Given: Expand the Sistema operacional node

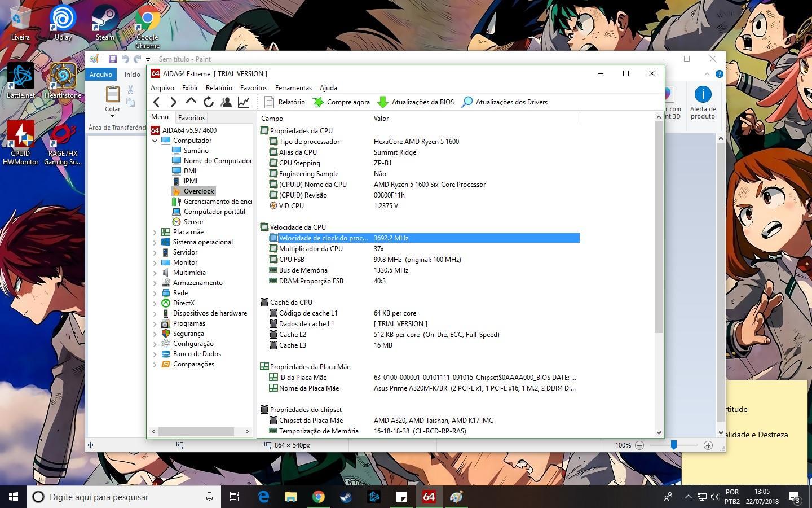Looking at the screenshot, I should tap(155, 242).
